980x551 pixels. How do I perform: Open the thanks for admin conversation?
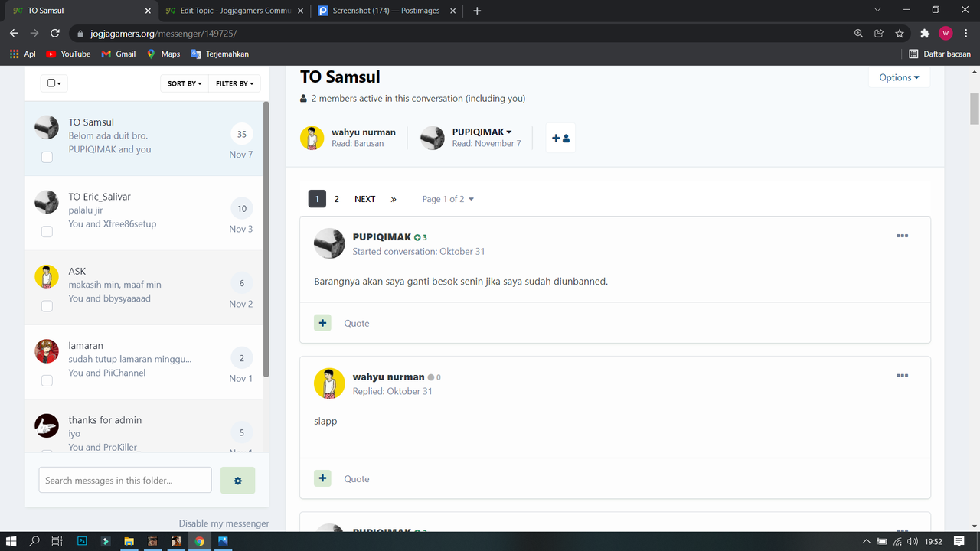tap(144, 427)
